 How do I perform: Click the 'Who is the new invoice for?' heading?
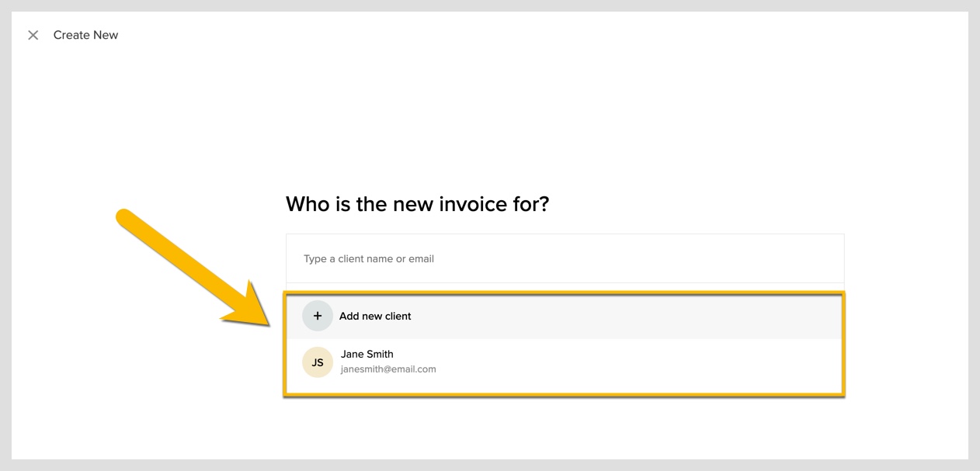[x=417, y=204]
